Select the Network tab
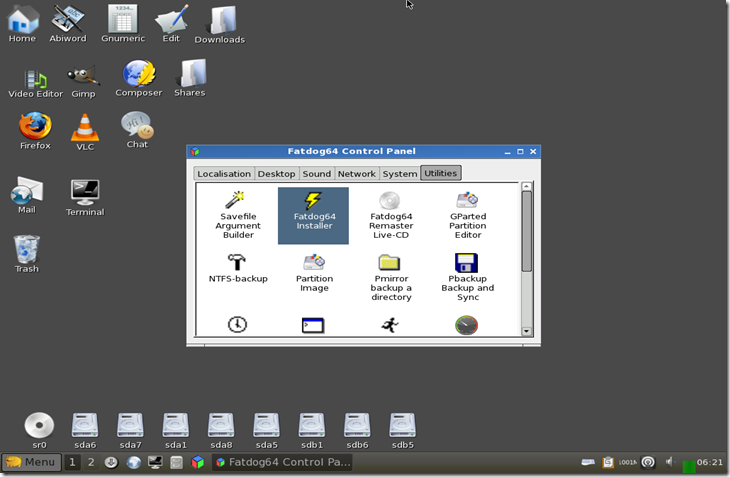Viewport: 730px width, 477px height. point(356,174)
